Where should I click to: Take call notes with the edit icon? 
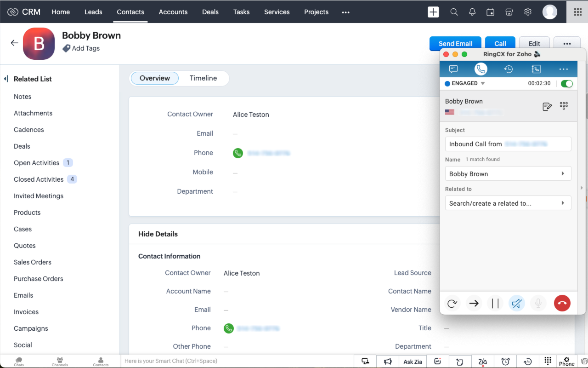[547, 106]
